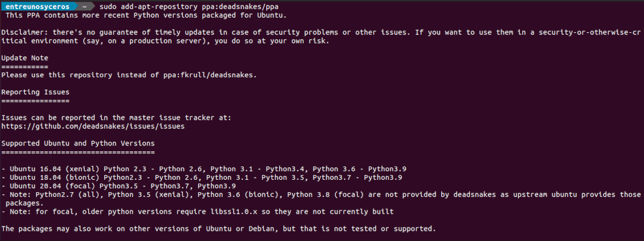Screen dimensions: 644x241
Task: Click the Update Note heading
Action: point(25,58)
